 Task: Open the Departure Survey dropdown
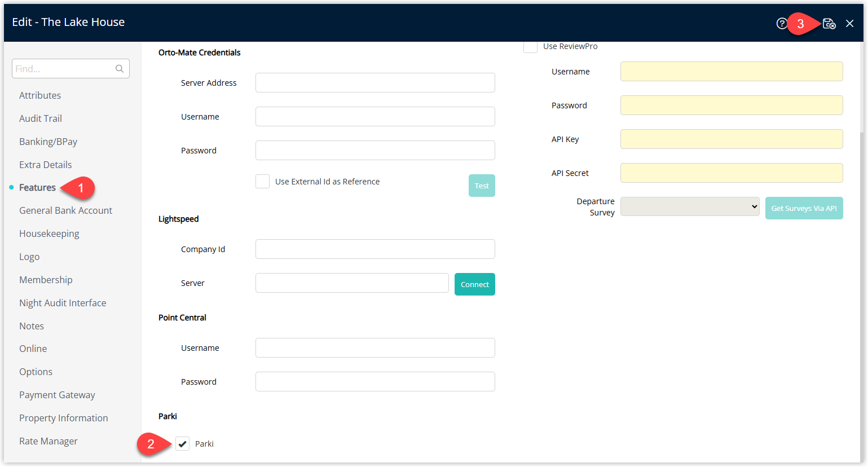pyautogui.click(x=690, y=206)
